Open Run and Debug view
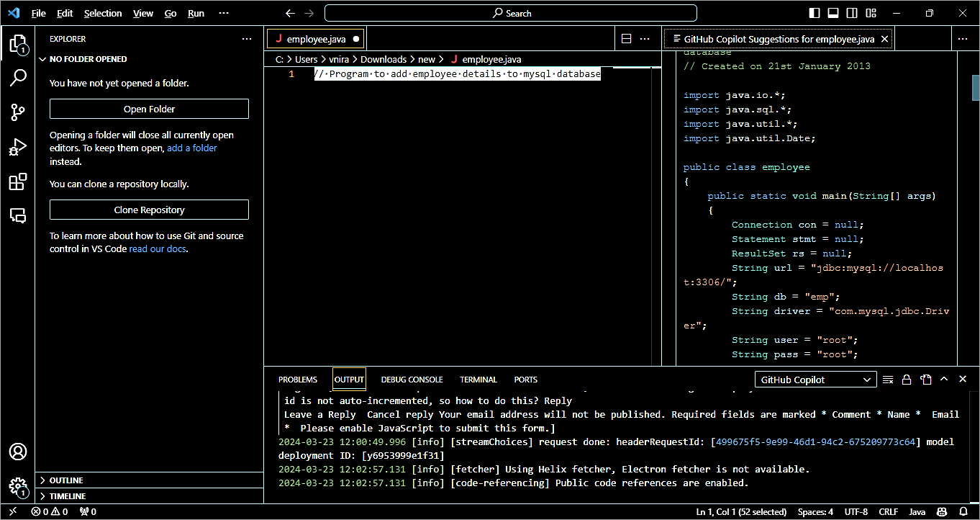The width and height of the screenshot is (980, 520). click(x=17, y=147)
